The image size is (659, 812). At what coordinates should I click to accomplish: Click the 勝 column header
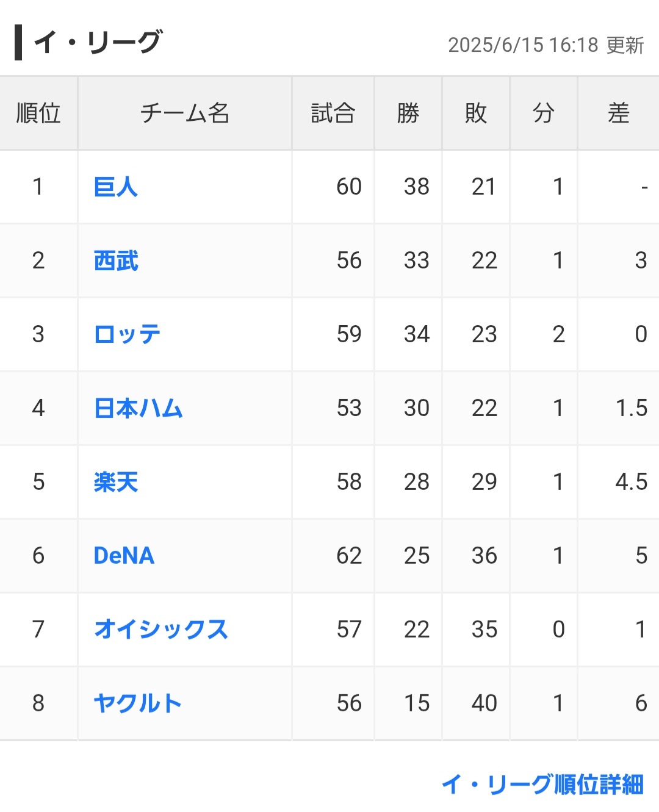(408, 113)
